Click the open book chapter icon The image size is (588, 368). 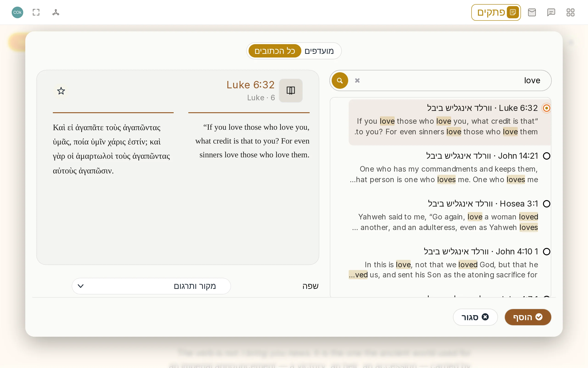click(x=291, y=91)
